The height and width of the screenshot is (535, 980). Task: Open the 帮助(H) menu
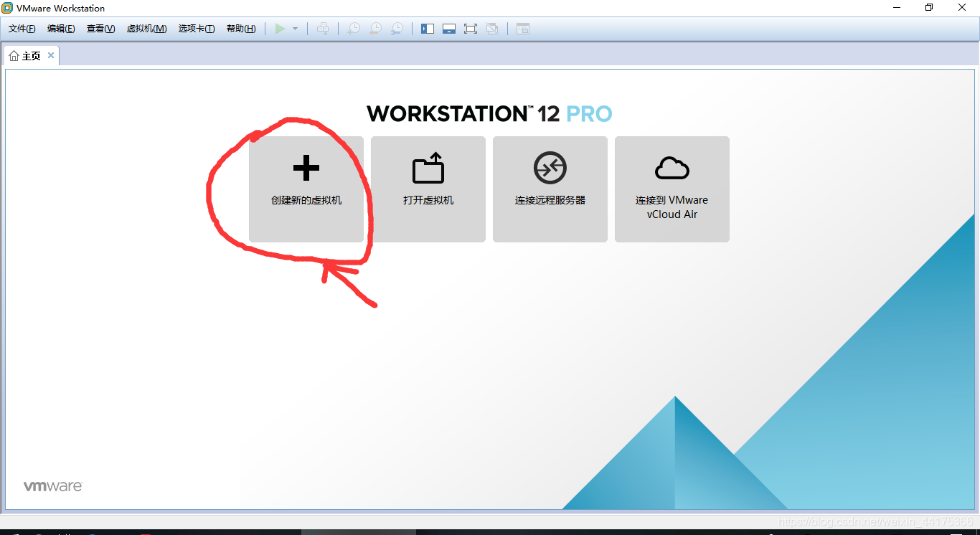pos(241,29)
